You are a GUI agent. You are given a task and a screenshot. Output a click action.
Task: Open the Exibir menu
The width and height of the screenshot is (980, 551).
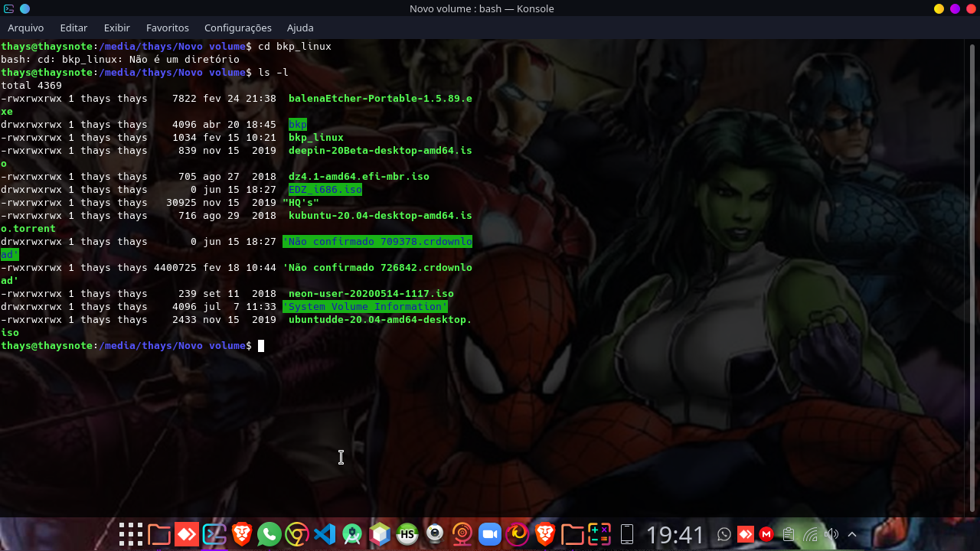point(117,28)
